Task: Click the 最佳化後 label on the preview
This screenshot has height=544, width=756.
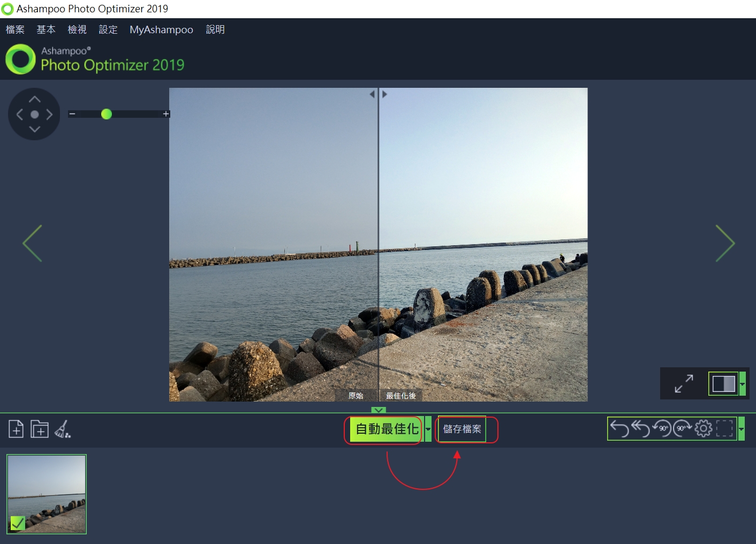Action: [401, 396]
